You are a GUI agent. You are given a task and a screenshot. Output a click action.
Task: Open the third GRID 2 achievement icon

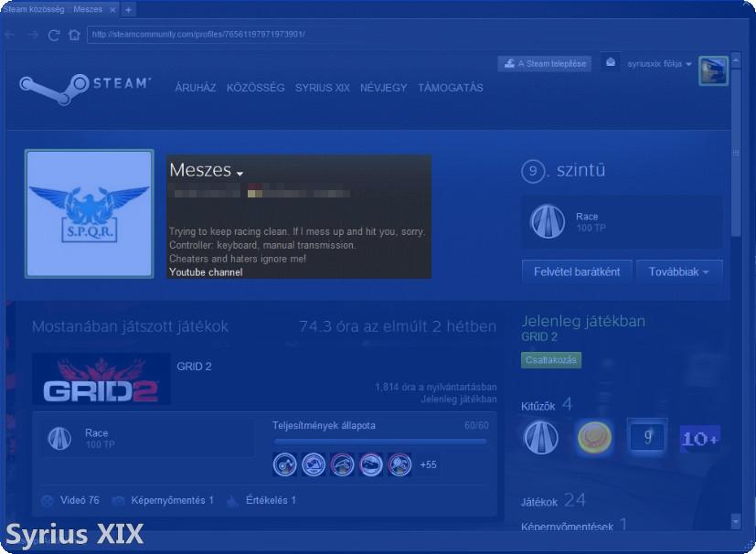[x=342, y=464]
